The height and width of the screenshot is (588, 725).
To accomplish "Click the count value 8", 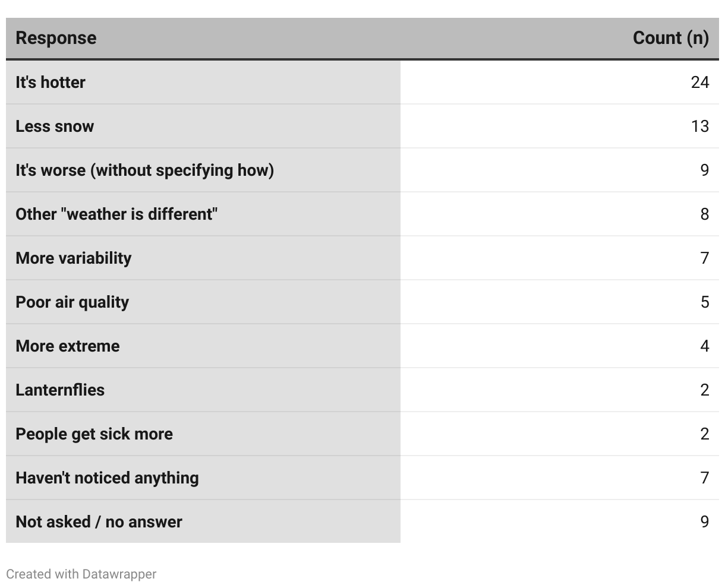I will point(704,214).
